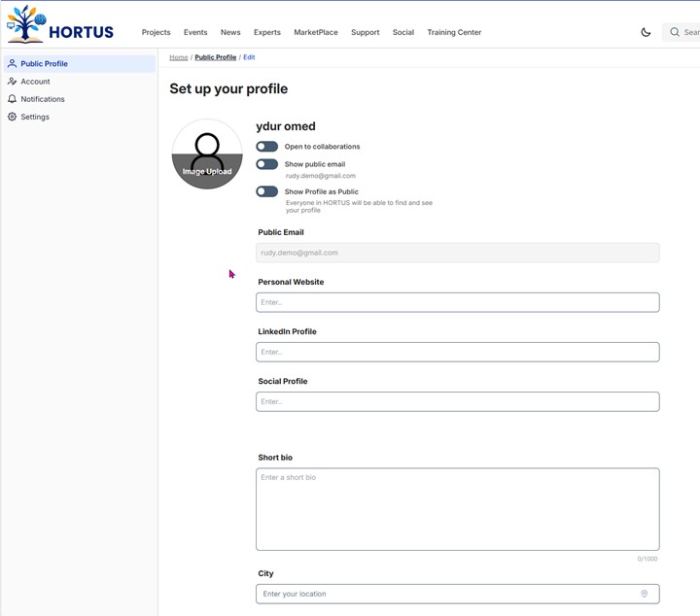
Task: Open the Projects menu
Action: point(156,32)
